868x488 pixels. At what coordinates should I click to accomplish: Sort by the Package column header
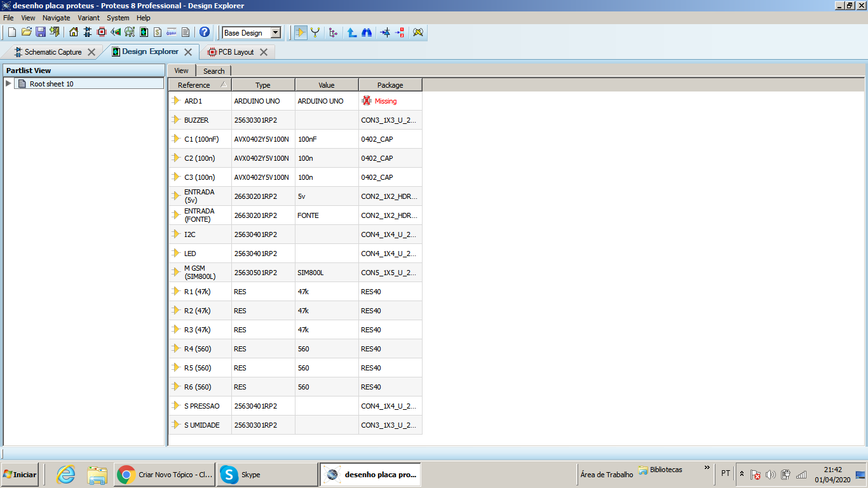click(390, 85)
